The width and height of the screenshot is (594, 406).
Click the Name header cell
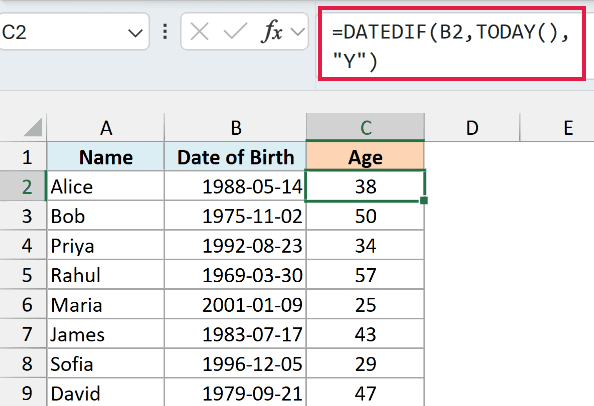point(106,156)
